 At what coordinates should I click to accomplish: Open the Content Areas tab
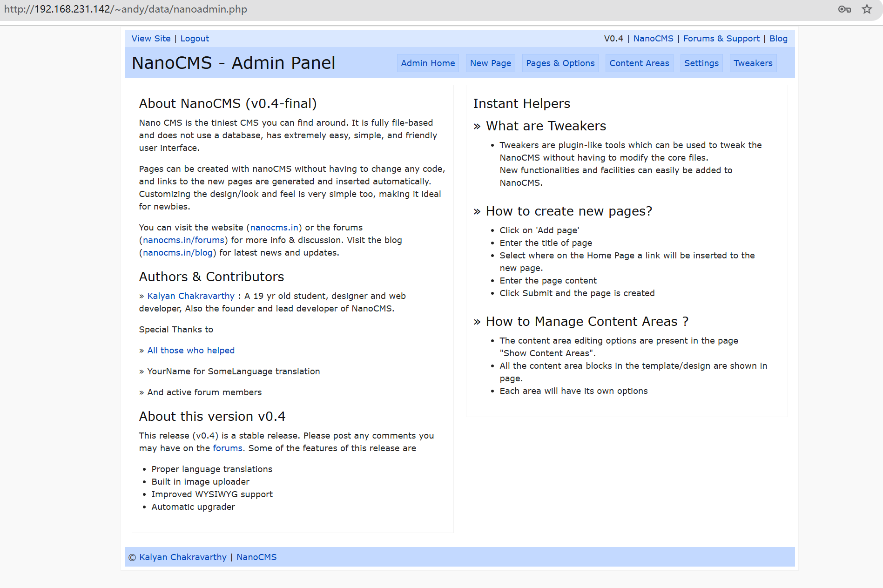640,63
